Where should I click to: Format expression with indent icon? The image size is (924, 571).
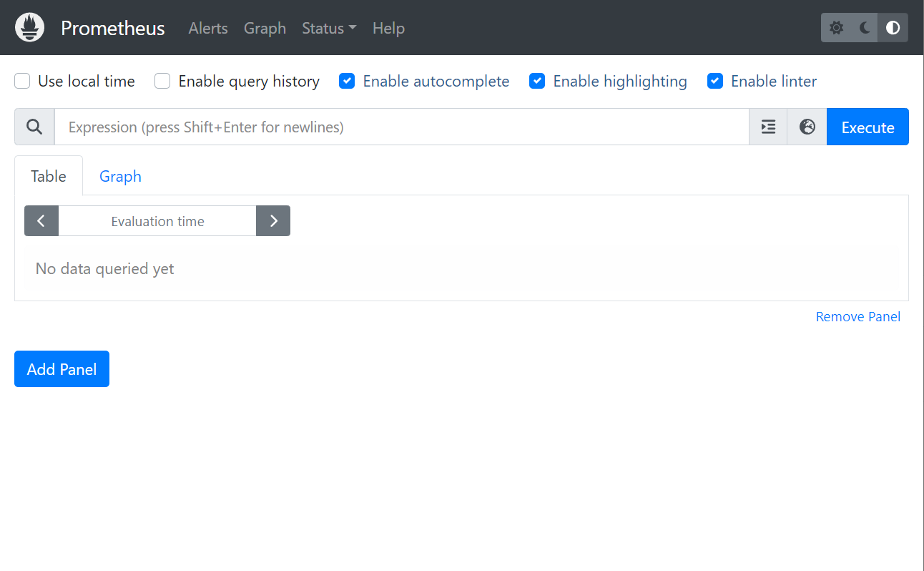(x=768, y=127)
